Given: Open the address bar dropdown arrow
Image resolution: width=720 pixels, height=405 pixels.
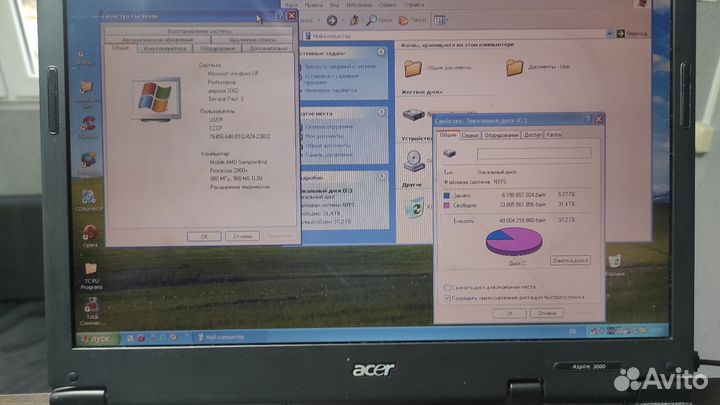Looking at the screenshot, I should (609, 34).
